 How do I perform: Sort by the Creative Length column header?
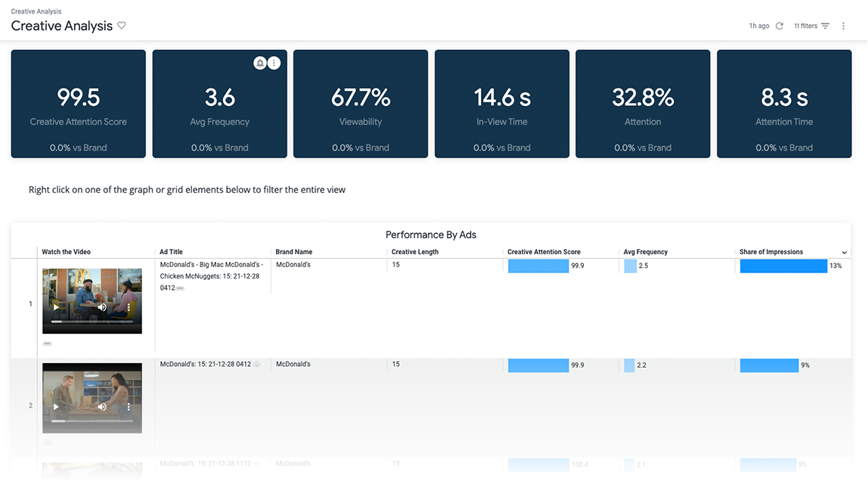[415, 251]
